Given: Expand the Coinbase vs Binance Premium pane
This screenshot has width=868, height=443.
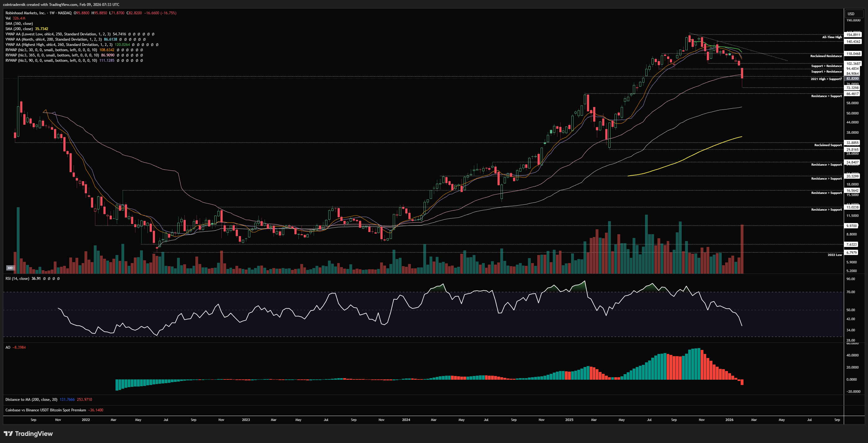Looking at the screenshot, I should 45,410.
